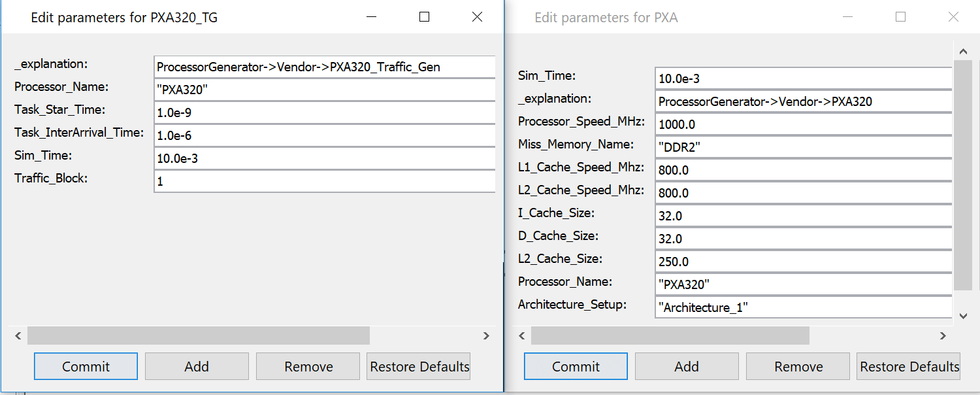Click Remove in the PXA dialog
This screenshot has width=980, height=395.
click(798, 366)
